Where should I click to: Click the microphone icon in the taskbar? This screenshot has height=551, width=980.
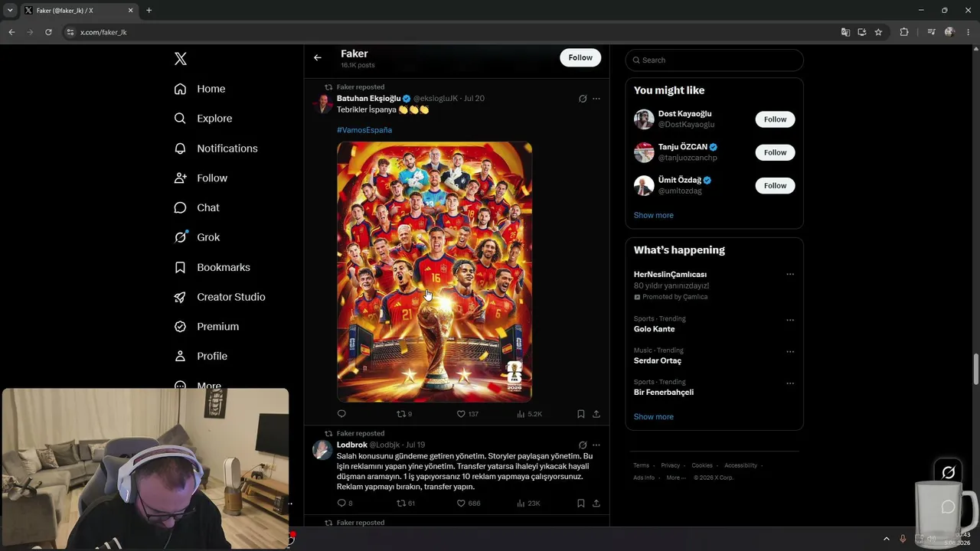903,539
